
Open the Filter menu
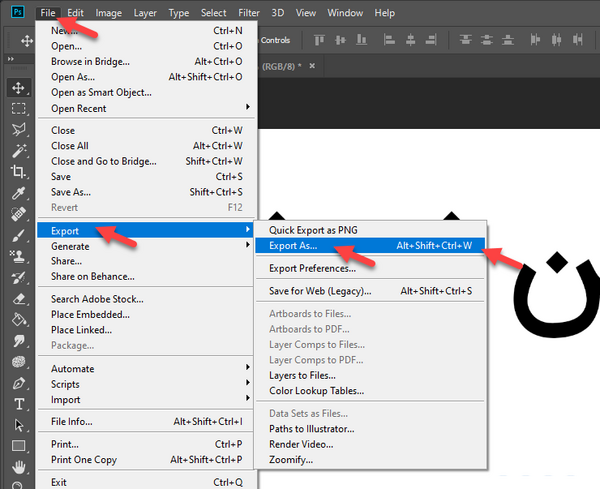(249, 13)
